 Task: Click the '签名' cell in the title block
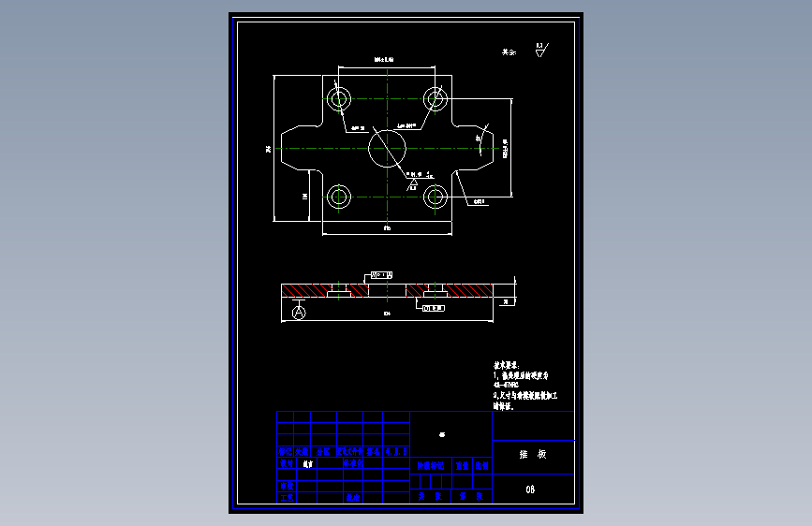[x=373, y=451]
